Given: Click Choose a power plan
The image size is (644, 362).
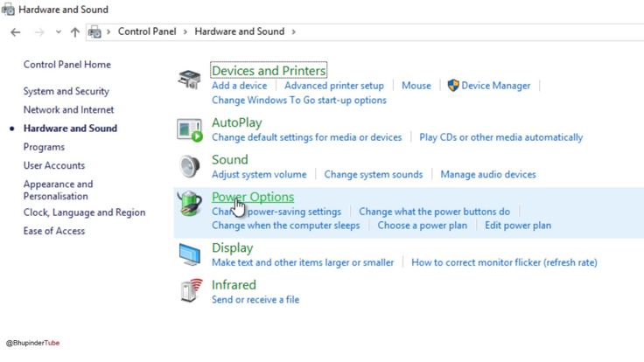Looking at the screenshot, I should point(423,226).
